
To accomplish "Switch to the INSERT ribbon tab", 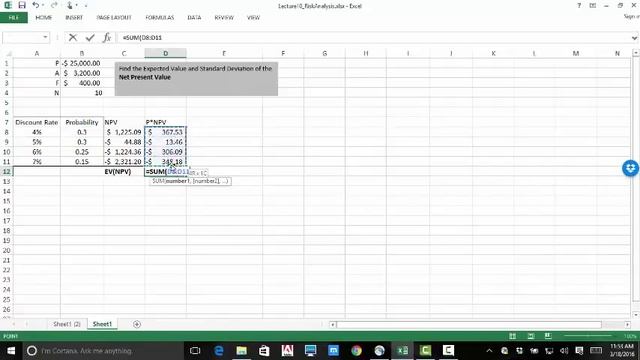I will [74, 18].
